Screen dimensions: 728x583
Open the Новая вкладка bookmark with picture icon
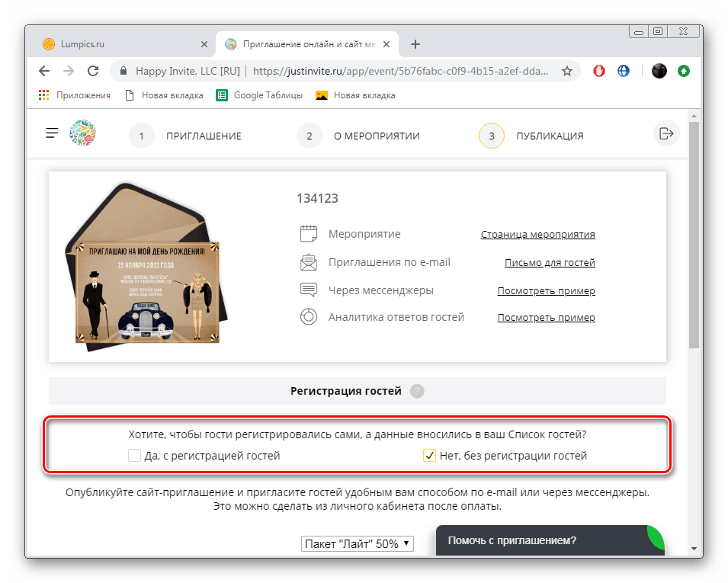click(355, 95)
